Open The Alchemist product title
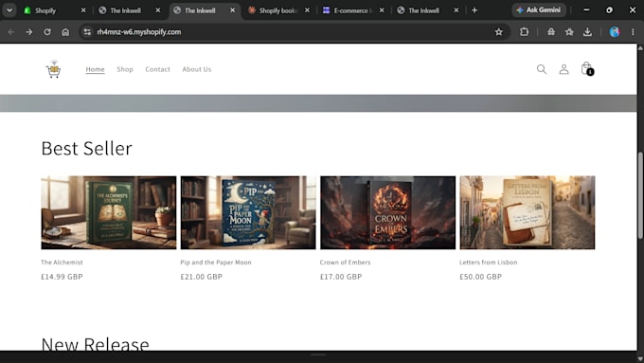This screenshot has height=363, width=644. coord(62,263)
